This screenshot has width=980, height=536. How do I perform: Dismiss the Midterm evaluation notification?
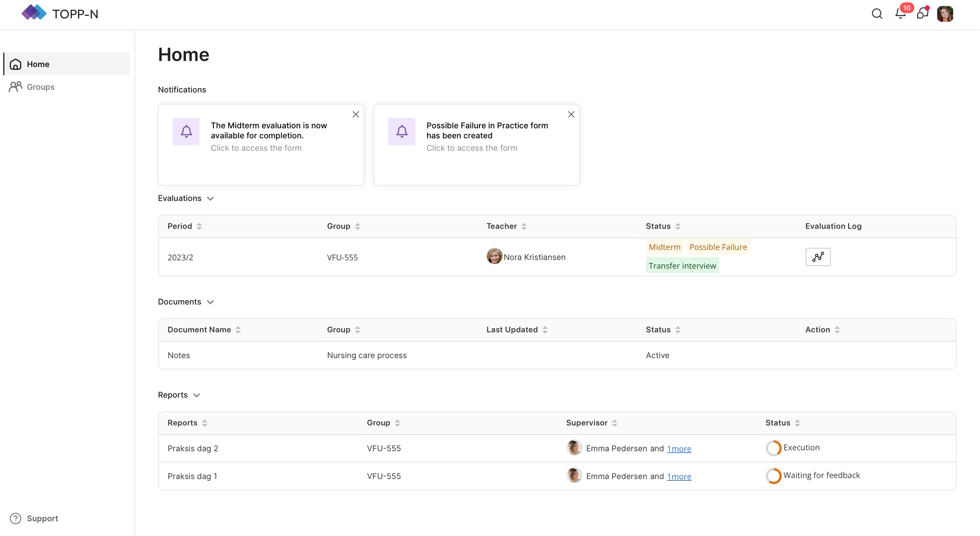[x=356, y=115]
